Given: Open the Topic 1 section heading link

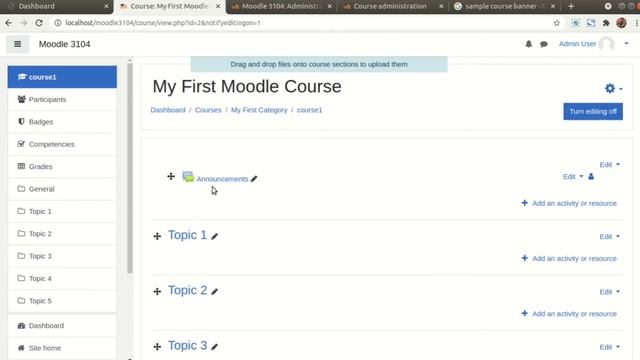Looking at the screenshot, I should pyautogui.click(x=187, y=235).
